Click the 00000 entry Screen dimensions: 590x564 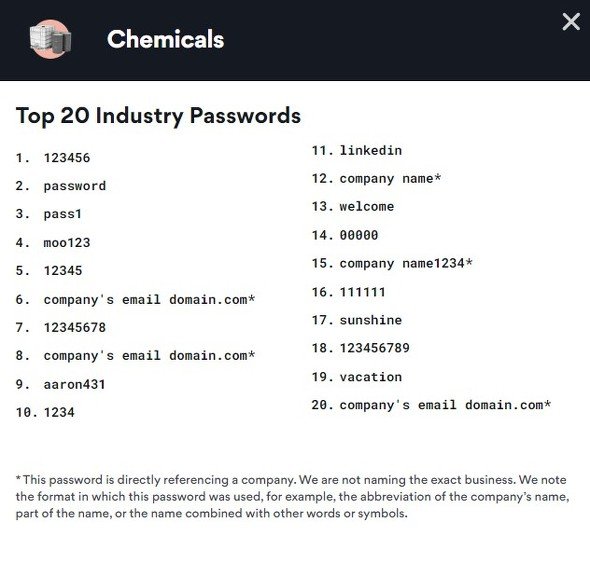coord(359,235)
